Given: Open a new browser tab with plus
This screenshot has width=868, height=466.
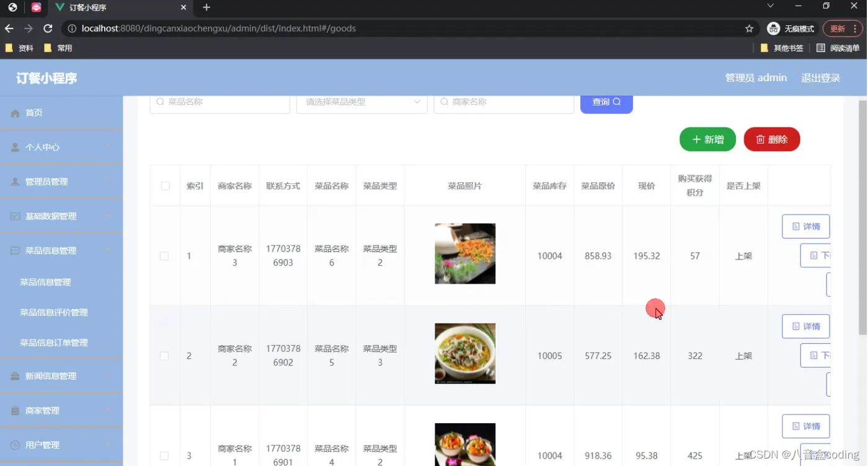Looking at the screenshot, I should 206,7.
